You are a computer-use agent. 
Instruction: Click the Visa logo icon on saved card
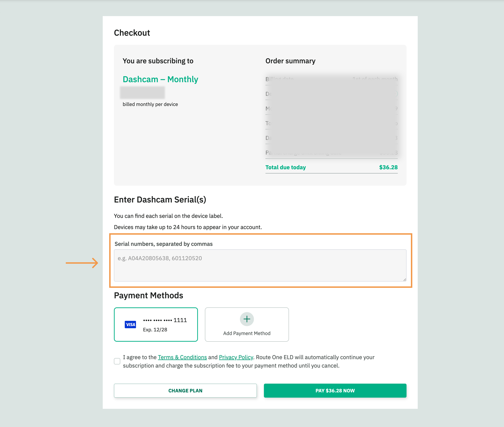click(x=130, y=324)
